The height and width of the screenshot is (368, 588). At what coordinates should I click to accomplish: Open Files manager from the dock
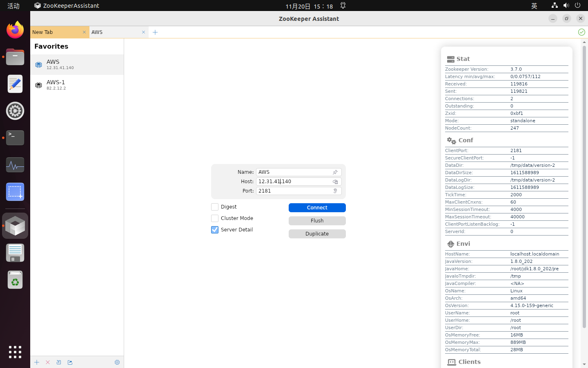[15, 57]
